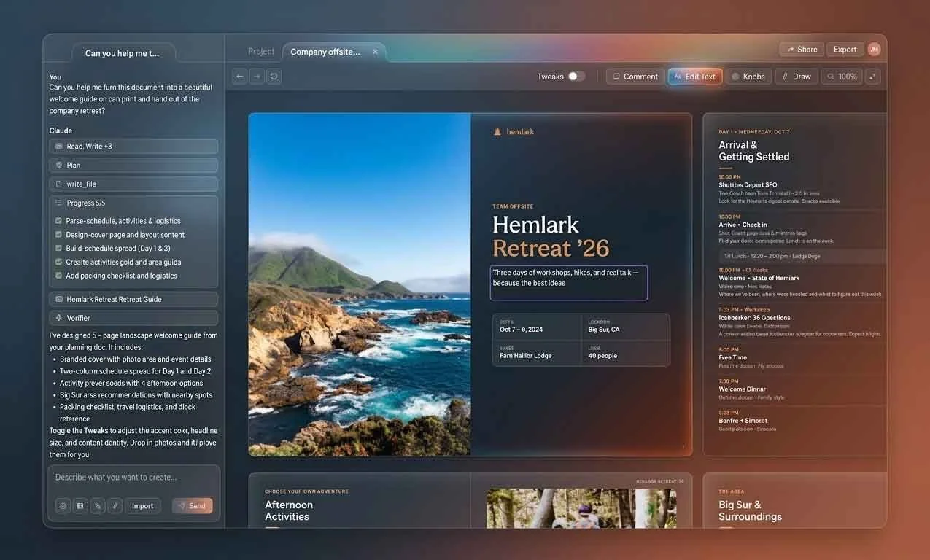The image size is (930, 560).
Task: Open the Comment tool
Action: pos(635,77)
